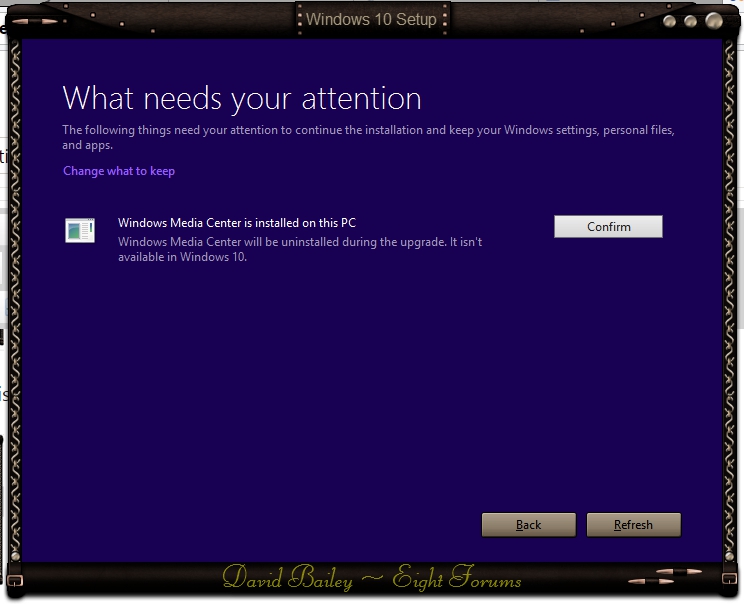The image size is (744, 604).
Task: Click the 'Windows 10 Setup' window title
Action: tap(371, 19)
